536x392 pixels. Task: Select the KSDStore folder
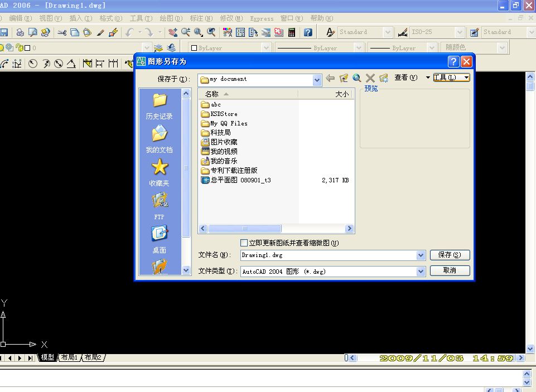pyautogui.click(x=219, y=114)
